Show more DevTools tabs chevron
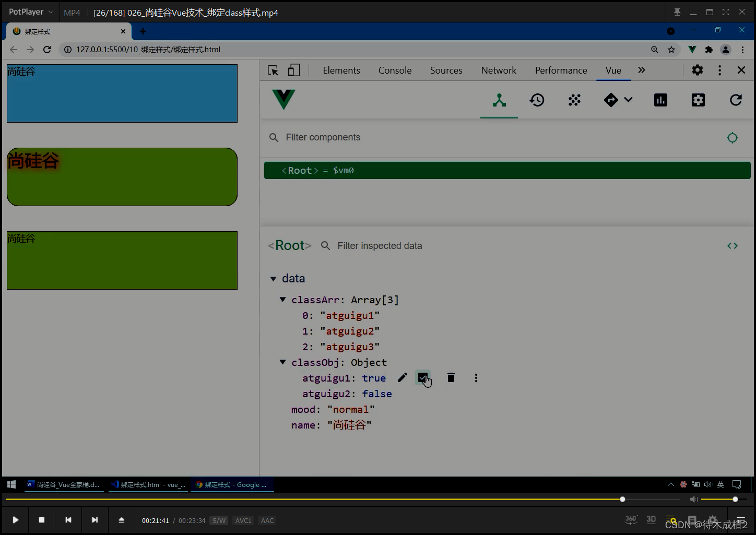The height and width of the screenshot is (535, 756). point(642,70)
